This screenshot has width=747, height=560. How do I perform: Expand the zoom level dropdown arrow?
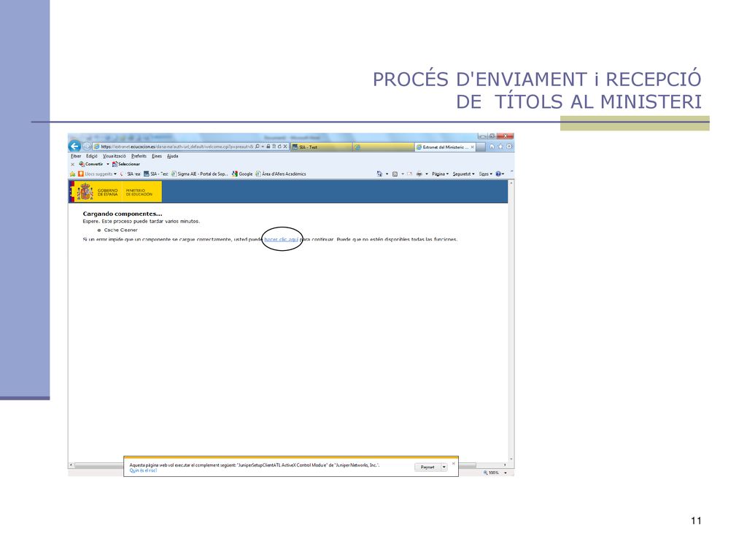pyautogui.click(x=506, y=472)
